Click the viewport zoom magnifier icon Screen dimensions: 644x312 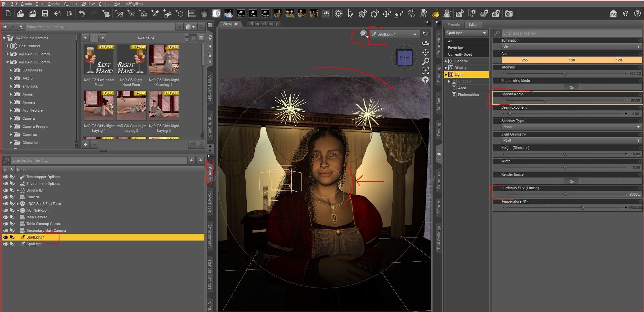tap(426, 61)
